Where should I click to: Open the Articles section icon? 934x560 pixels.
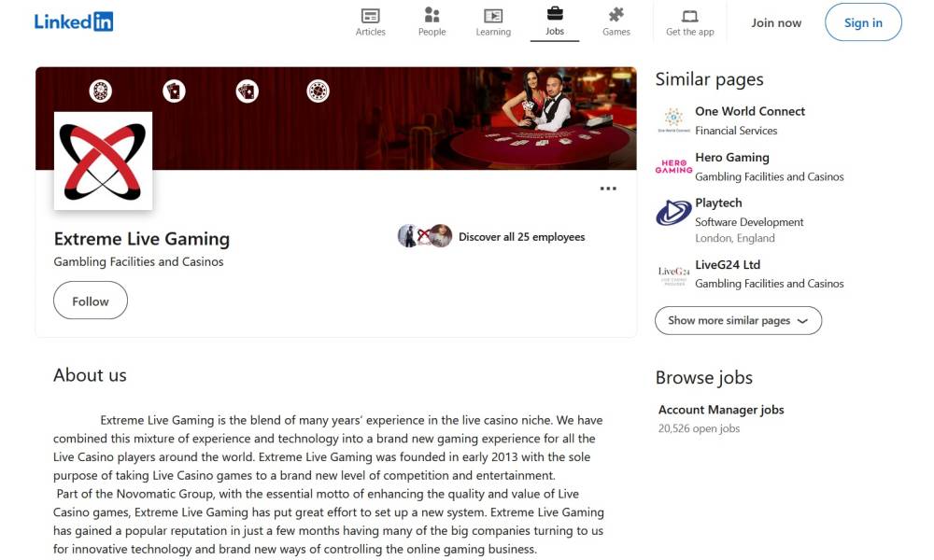pyautogui.click(x=371, y=16)
